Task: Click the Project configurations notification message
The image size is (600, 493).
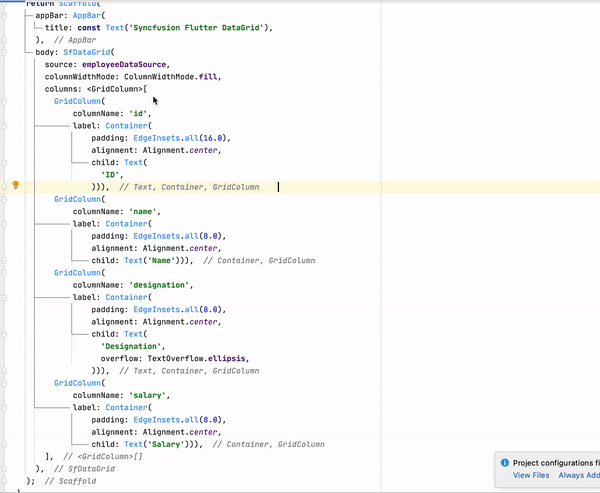Action: [556, 463]
